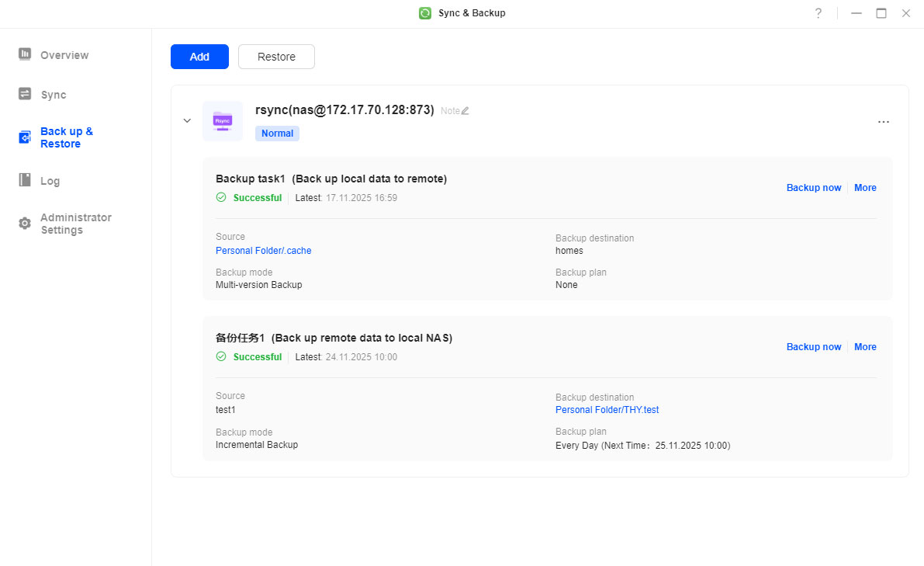This screenshot has width=924, height=566.
Task: Click the Rsync connection thumbnail icon
Action: click(223, 121)
